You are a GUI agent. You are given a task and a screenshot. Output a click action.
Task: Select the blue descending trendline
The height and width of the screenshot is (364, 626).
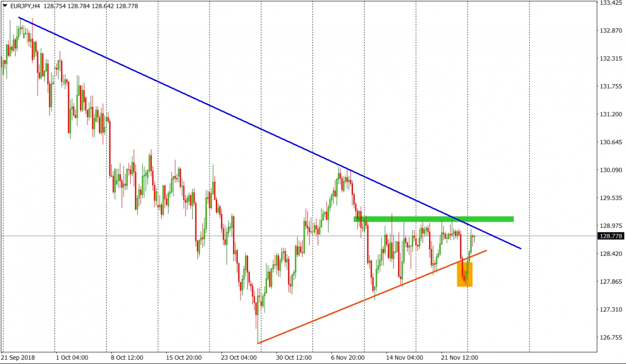[x=270, y=133]
